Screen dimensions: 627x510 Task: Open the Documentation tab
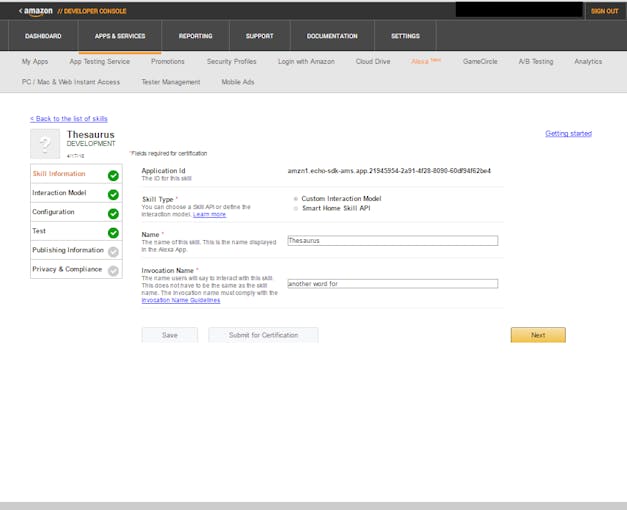pos(332,36)
